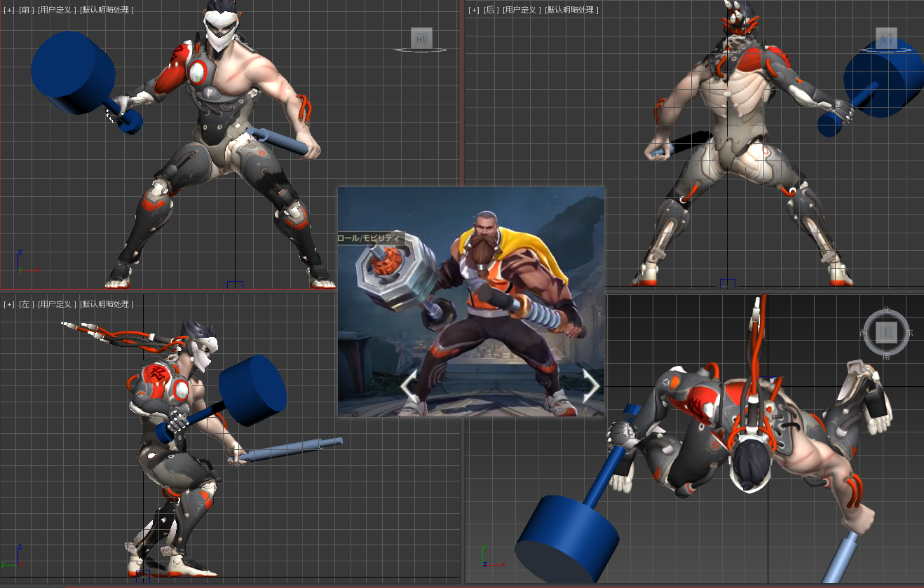
Task: Open the [前] view label menu
Action: coord(26,10)
